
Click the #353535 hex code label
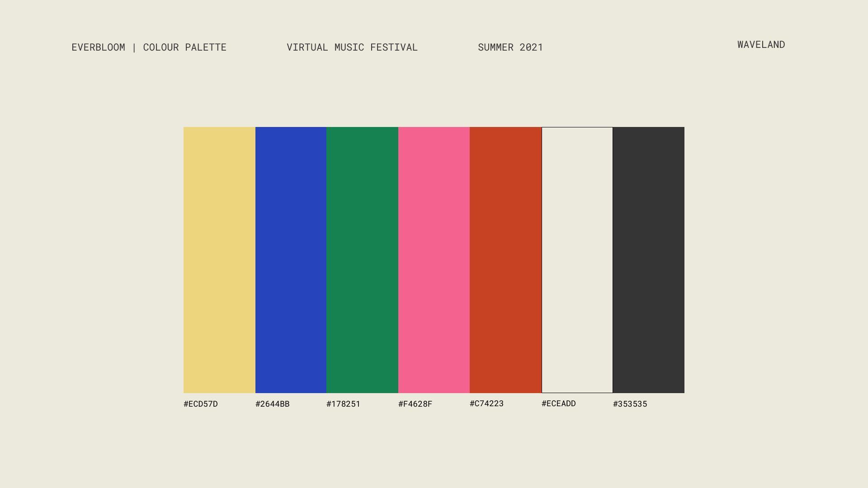click(630, 404)
